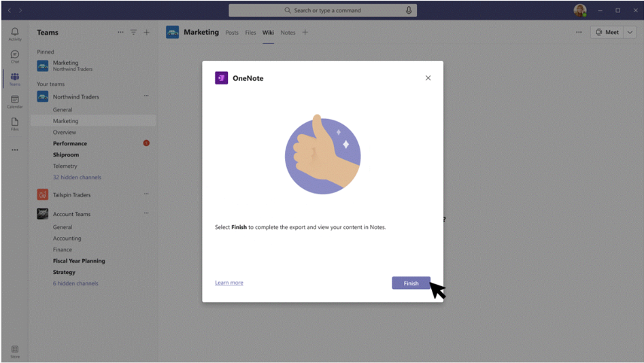Add a tab with the plus icon

(x=305, y=32)
